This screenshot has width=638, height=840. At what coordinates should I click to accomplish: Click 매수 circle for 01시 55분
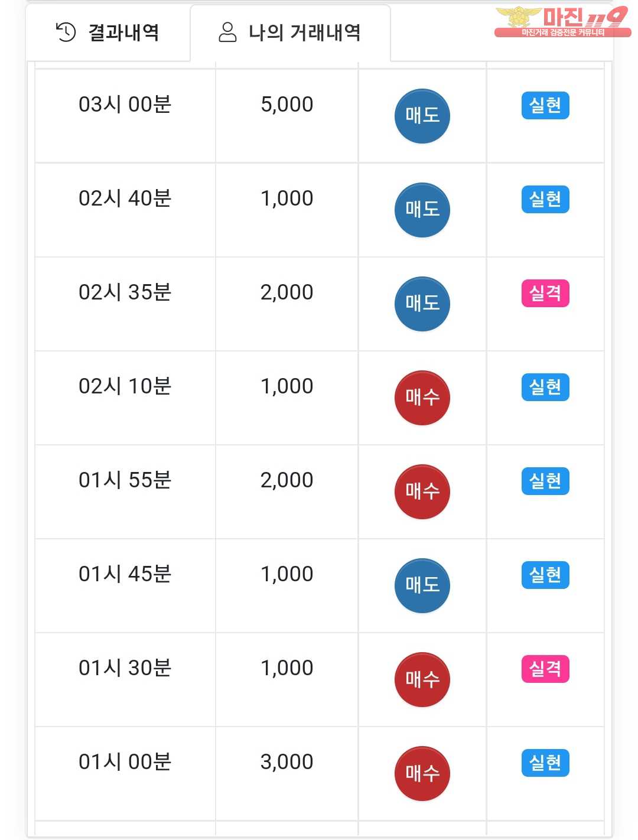(422, 491)
